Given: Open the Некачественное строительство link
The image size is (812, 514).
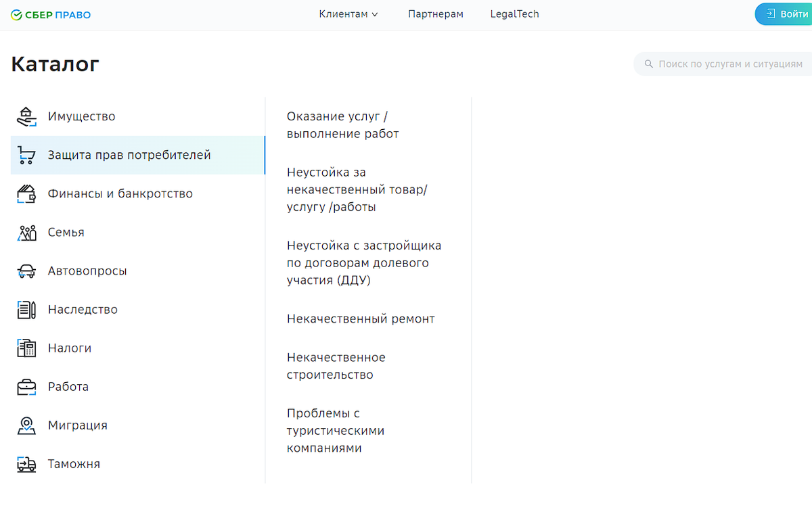Looking at the screenshot, I should pos(336,366).
